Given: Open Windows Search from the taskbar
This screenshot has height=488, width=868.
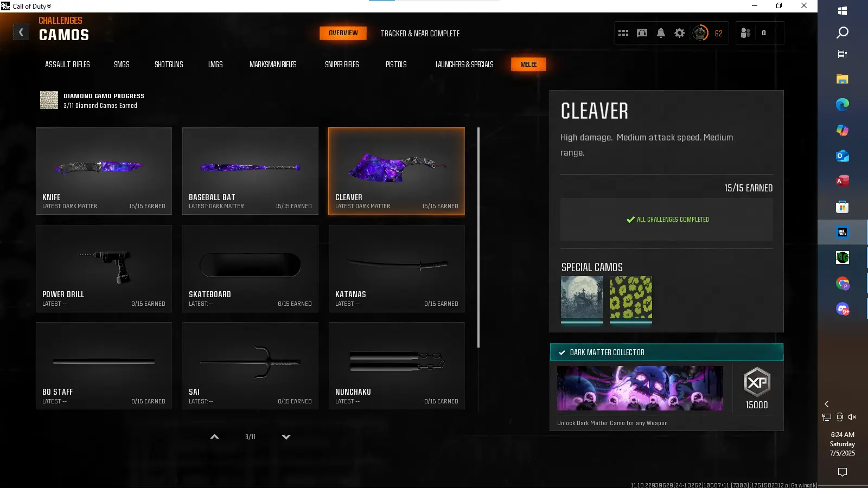Looking at the screenshot, I should tap(843, 33).
